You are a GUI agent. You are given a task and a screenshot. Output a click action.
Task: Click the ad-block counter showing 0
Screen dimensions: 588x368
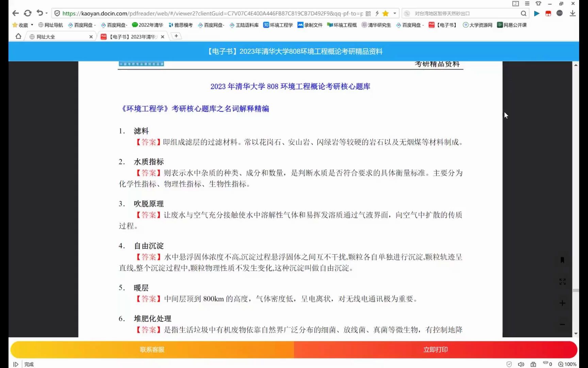(x=548, y=364)
